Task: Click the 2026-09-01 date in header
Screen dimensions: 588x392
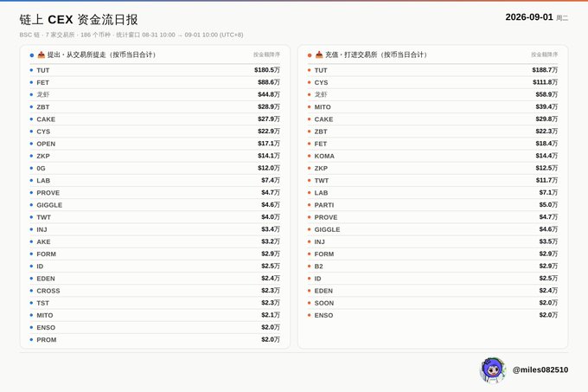Action: [x=529, y=17]
